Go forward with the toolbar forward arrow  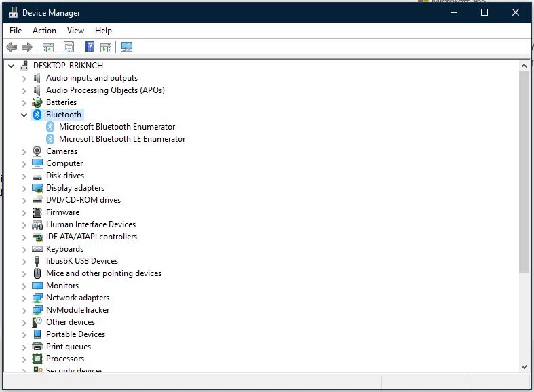click(x=27, y=47)
